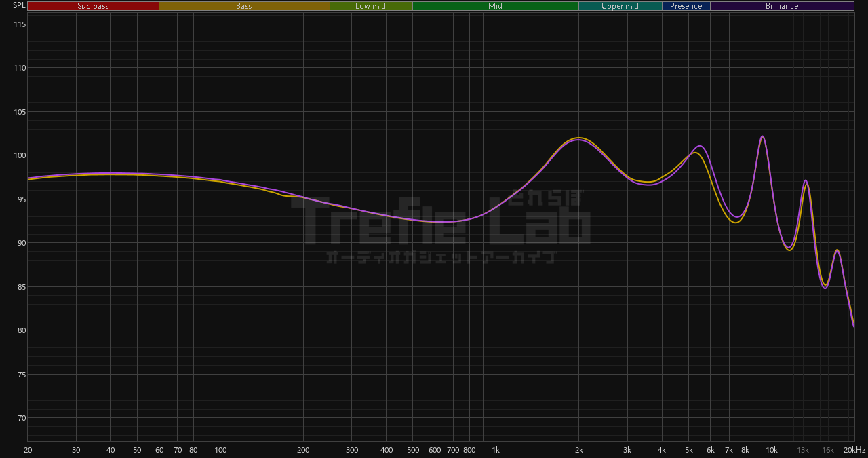
Task: Select the Low mid band header
Action: coord(371,6)
